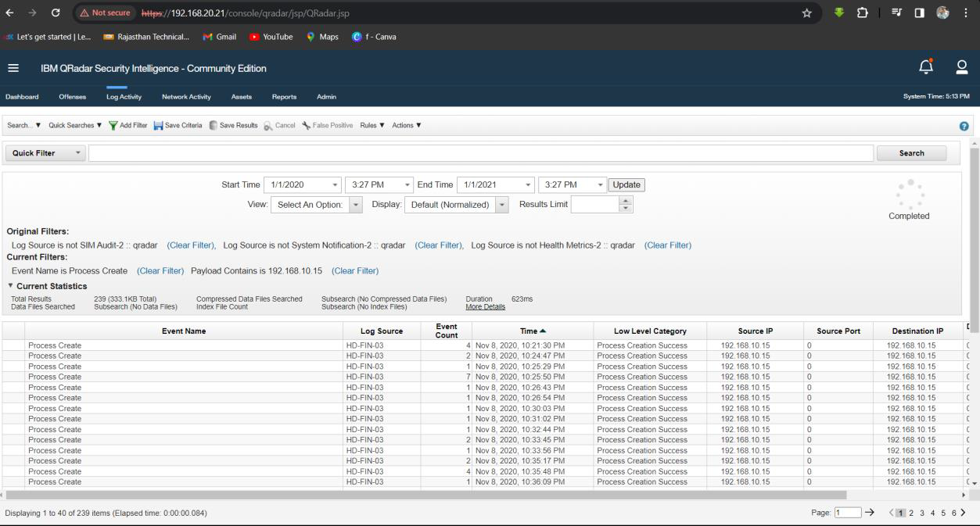Clear the Process Create event name filter
The height and width of the screenshot is (526, 980).
[x=160, y=271]
